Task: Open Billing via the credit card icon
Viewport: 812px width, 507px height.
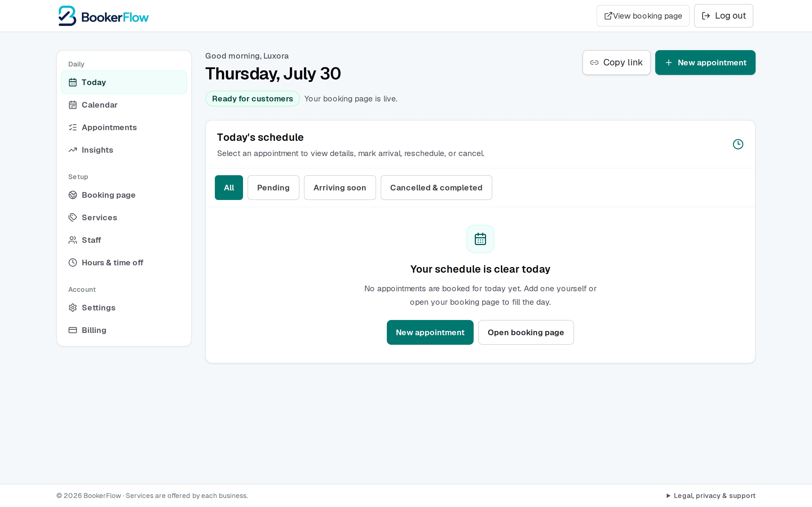Action: 73,330
